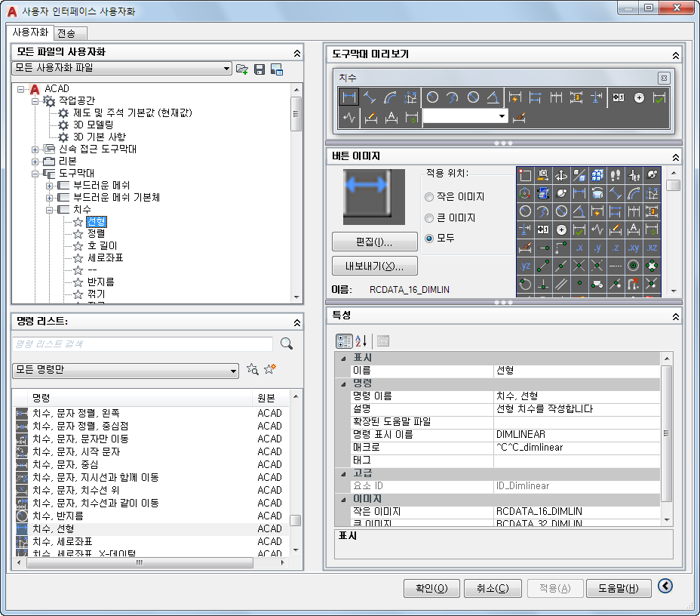Viewport: 700px width, 616px height.
Task: Click the command list search magnifier icon
Action: tap(287, 343)
